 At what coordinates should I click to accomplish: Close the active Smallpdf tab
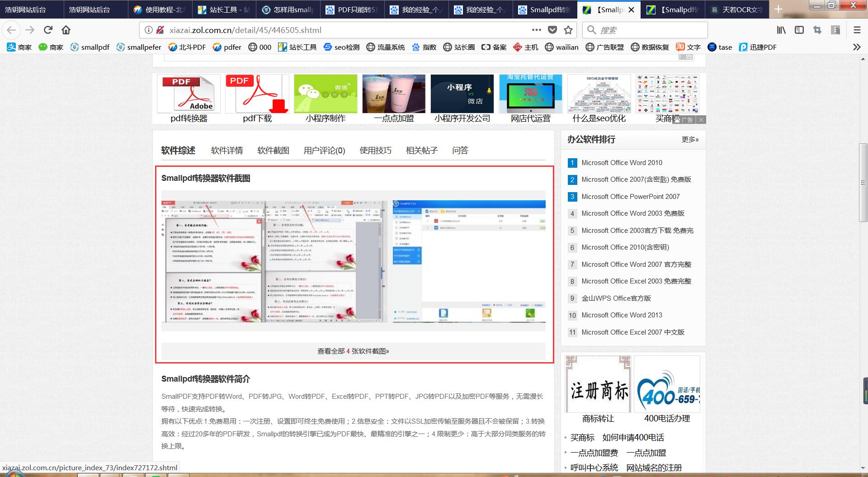pyautogui.click(x=632, y=9)
